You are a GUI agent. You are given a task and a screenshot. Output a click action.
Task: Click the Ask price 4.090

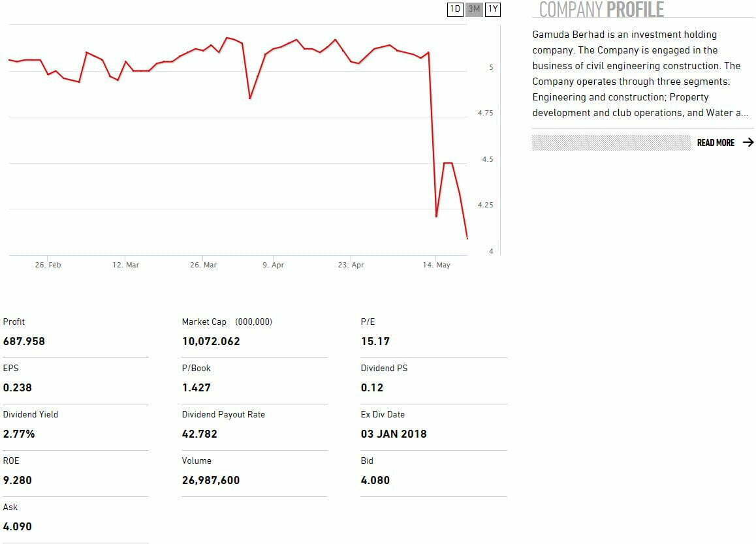click(18, 526)
